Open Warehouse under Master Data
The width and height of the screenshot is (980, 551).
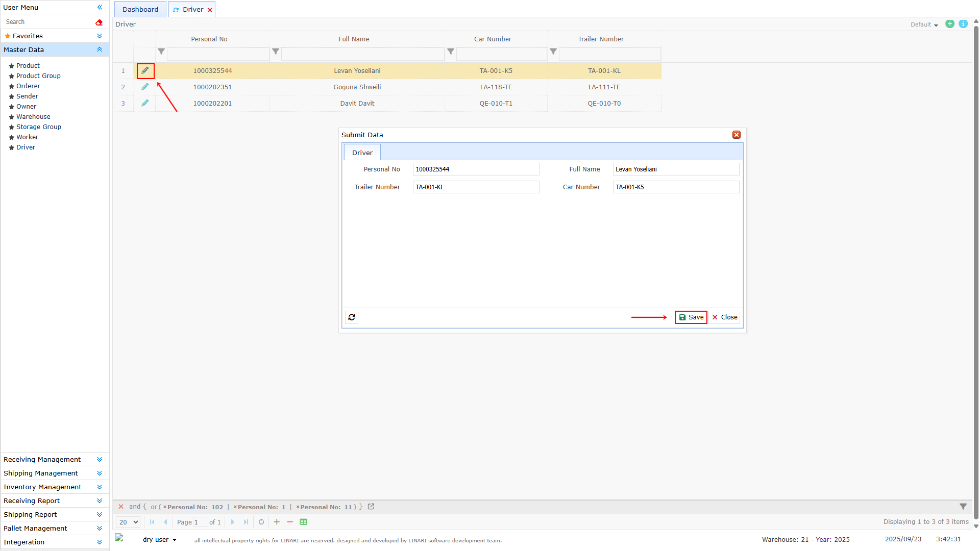[33, 117]
